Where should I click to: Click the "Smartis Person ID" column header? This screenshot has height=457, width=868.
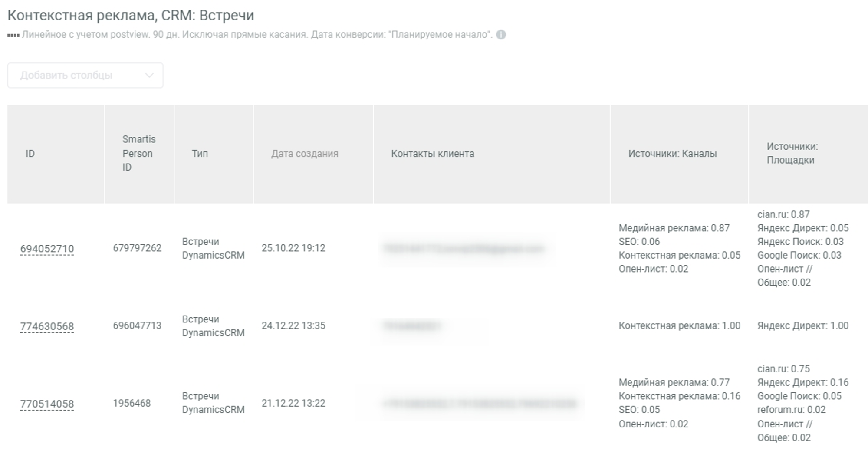(138, 153)
